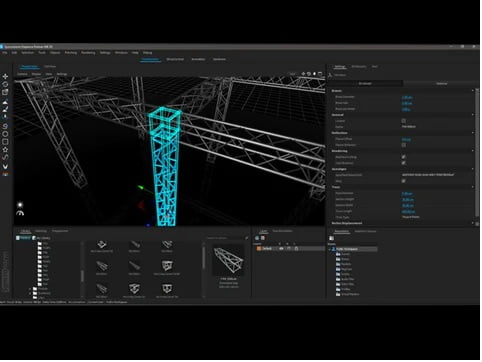Click the large truss preview thumbnail

point(229,260)
